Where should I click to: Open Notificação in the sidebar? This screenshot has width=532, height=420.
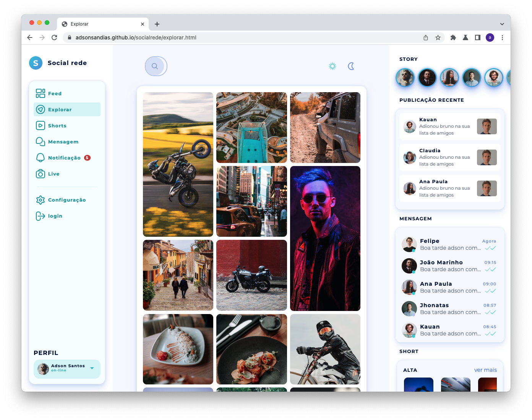tap(67, 158)
